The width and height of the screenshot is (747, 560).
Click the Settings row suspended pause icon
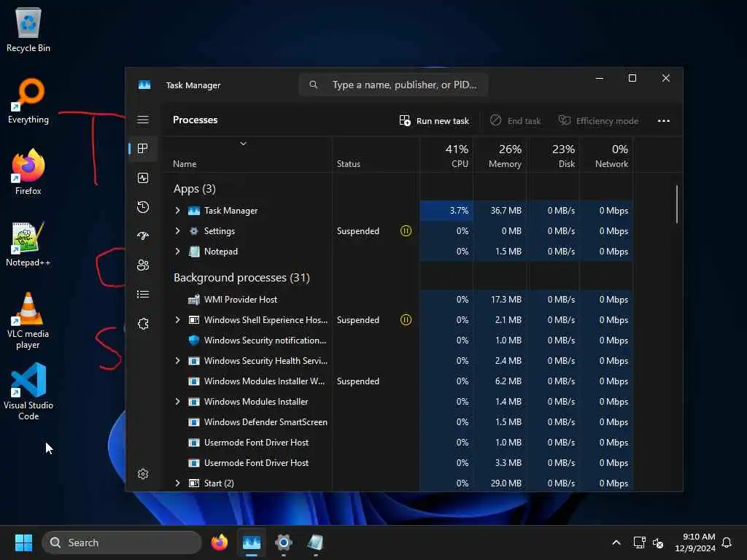pos(406,231)
